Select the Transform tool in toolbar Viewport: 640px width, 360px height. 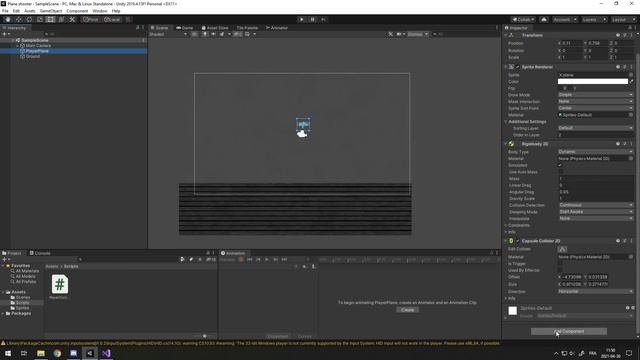[61, 20]
